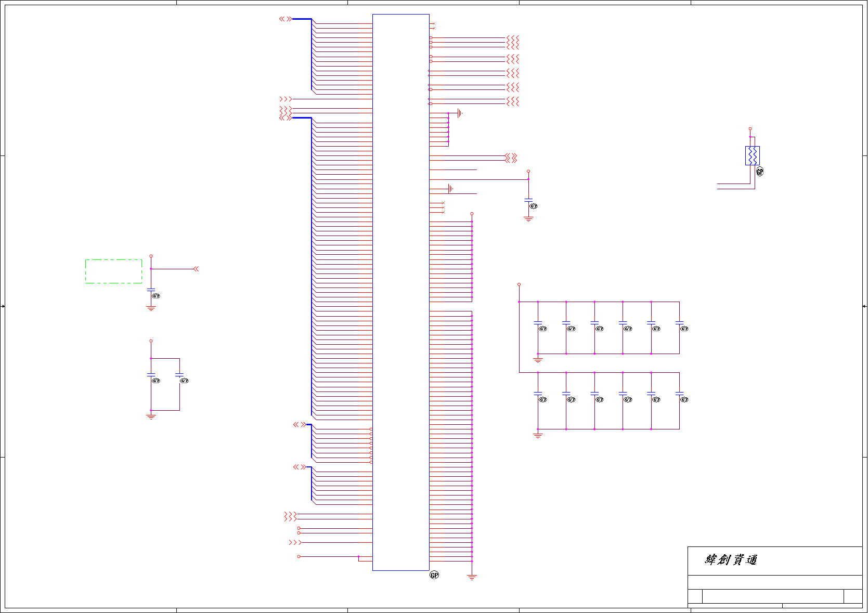Viewport: 868px width, 613px height.
Task: Select the Wistron Chinese logo in title block
Action: pos(731,560)
